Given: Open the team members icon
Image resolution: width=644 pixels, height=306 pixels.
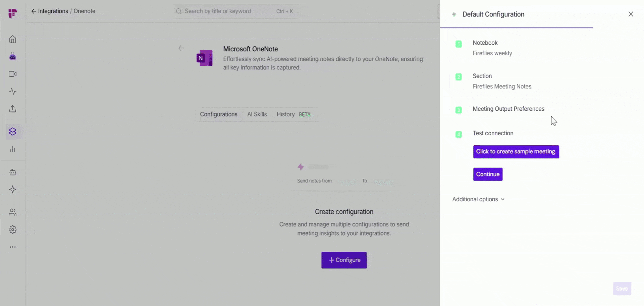Looking at the screenshot, I should (x=12, y=212).
